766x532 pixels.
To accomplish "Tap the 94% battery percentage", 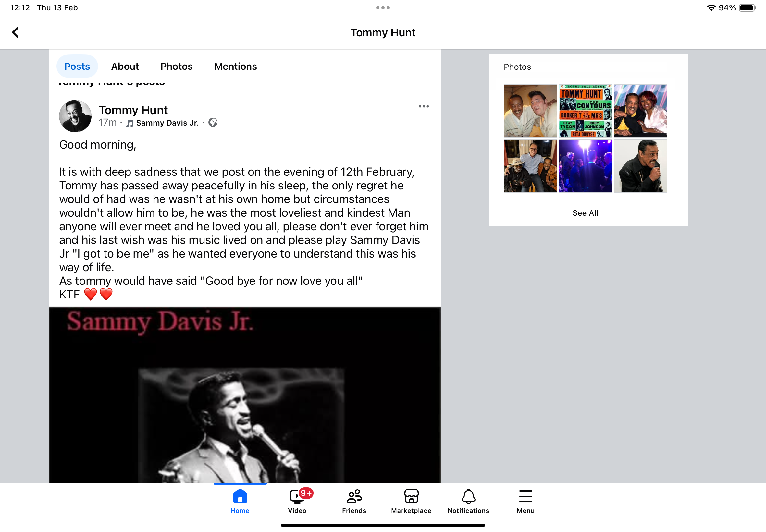I will 727,8.
